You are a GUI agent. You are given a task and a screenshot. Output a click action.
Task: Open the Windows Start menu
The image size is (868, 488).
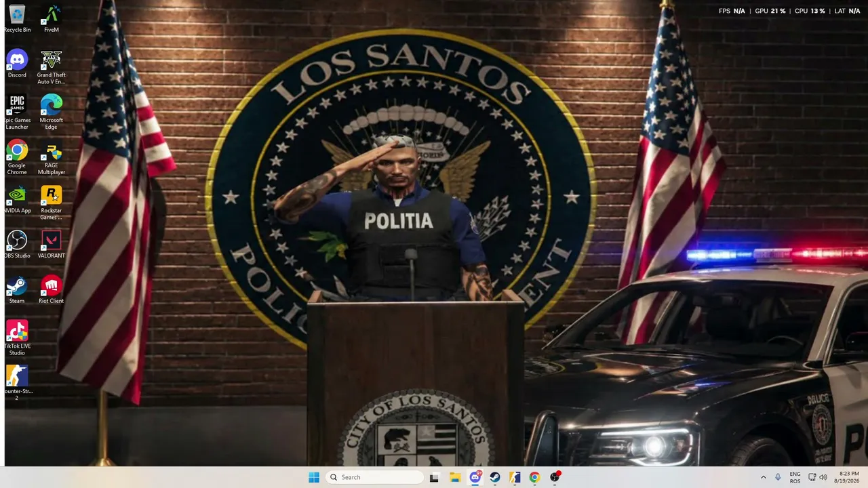click(314, 477)
